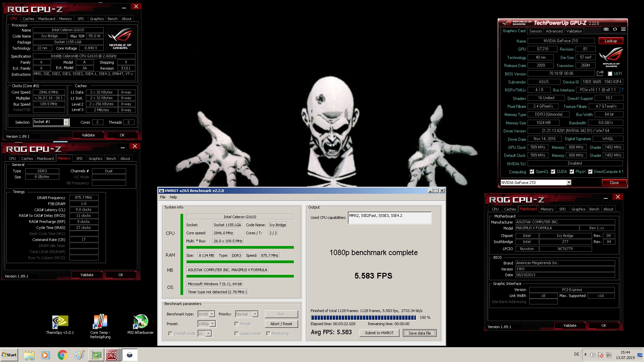Open the Core Temp desktop shortcut
This screenshot has width=644, height=362.
pos(100,326)
